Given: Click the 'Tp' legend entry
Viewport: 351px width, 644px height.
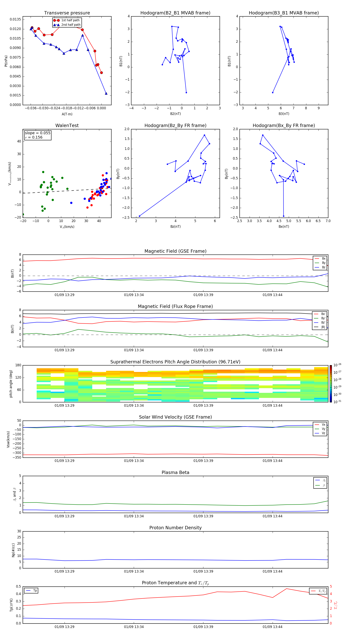Looking at the screenshot, I should click(31, 591).
